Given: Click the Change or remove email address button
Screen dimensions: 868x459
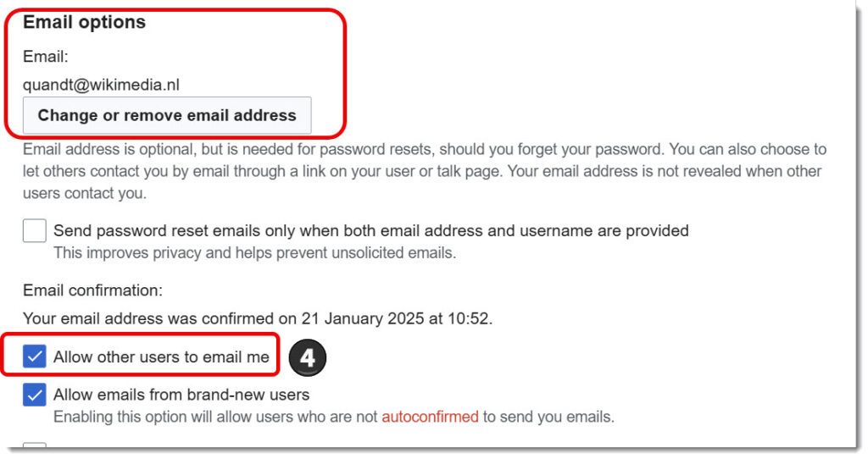Looking at the screenshot, I should click(167, 115).
